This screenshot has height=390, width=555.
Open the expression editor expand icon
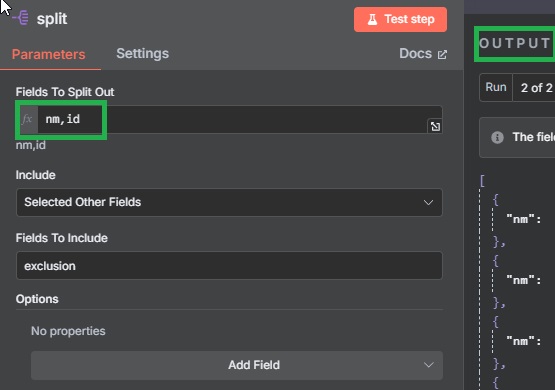[435, 126]
